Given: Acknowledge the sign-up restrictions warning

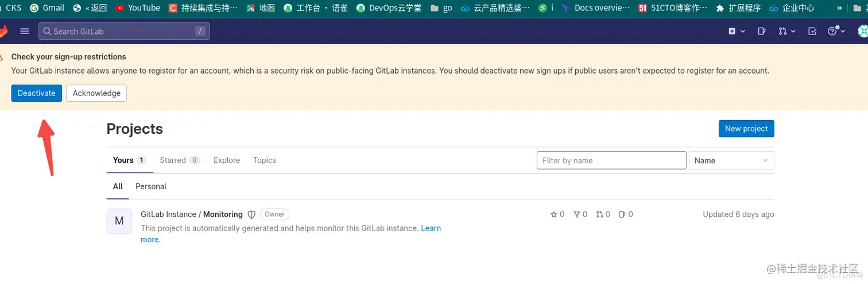Looking at the screenshot, I should click(x=96, y=93).
